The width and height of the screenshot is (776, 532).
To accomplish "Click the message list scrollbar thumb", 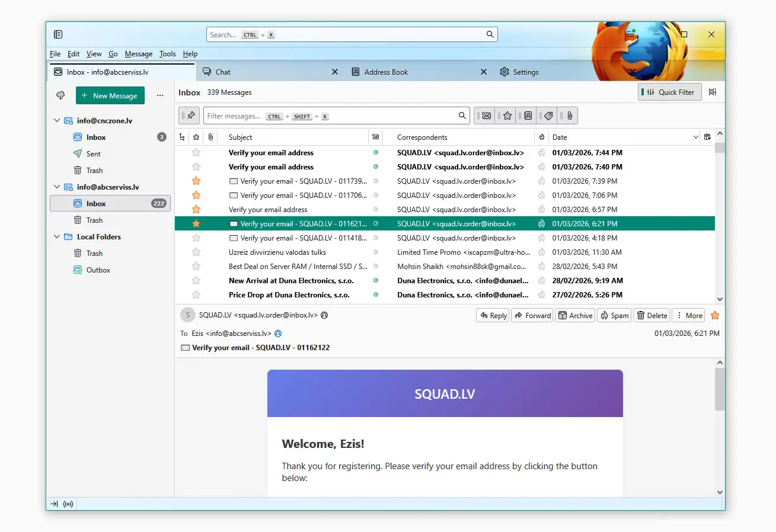I will click(x=720, y=148).
